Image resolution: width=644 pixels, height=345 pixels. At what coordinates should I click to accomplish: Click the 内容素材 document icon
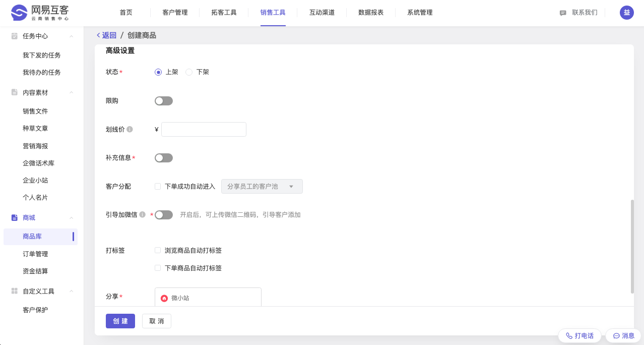tap(15, 93)
